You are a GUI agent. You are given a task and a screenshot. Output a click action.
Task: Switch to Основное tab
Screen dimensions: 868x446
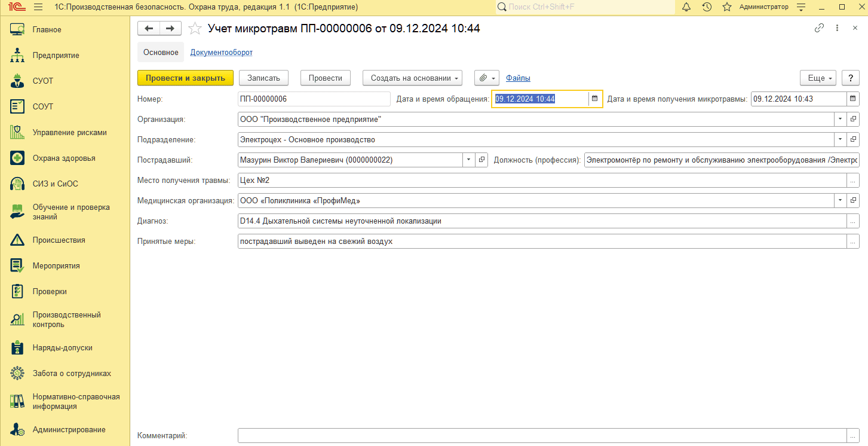tap(161, 52)
